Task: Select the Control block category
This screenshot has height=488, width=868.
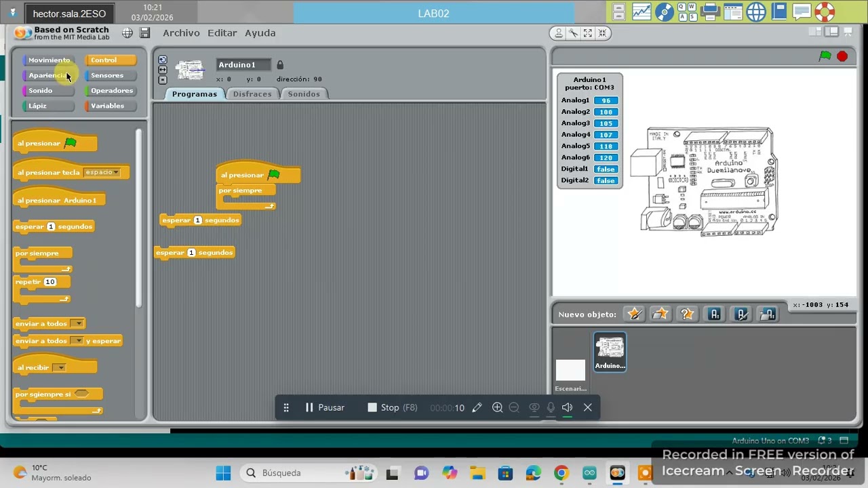Action: pyautogui.click(x=111, y=60)
